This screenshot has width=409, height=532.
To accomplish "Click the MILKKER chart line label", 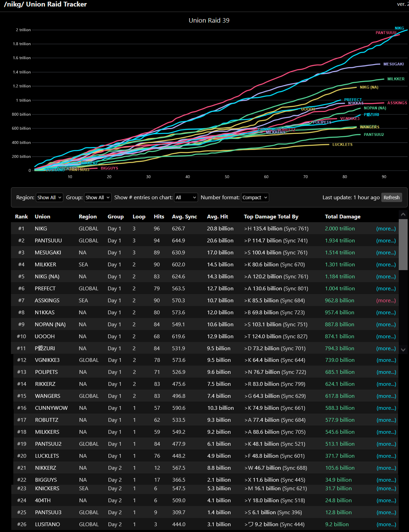I will tap(396, 79).
